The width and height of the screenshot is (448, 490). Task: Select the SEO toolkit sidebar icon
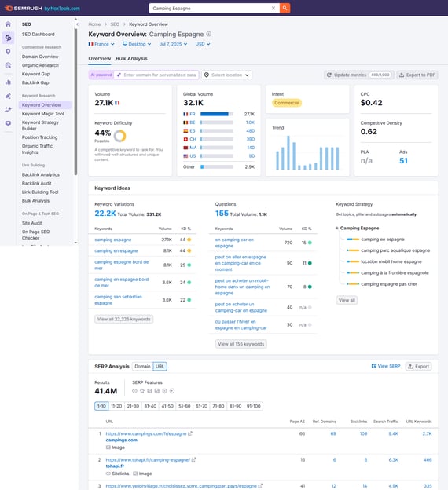tap(8, 38)
